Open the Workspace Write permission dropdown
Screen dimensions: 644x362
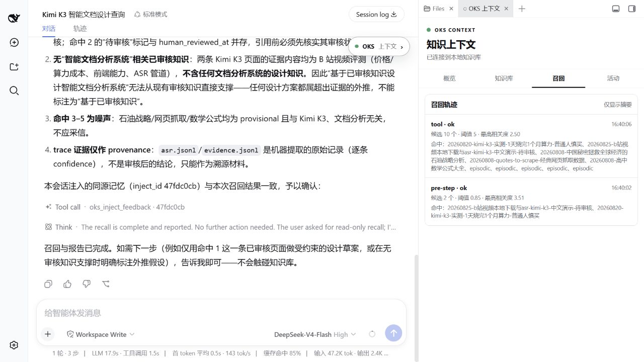coord(101,334)
